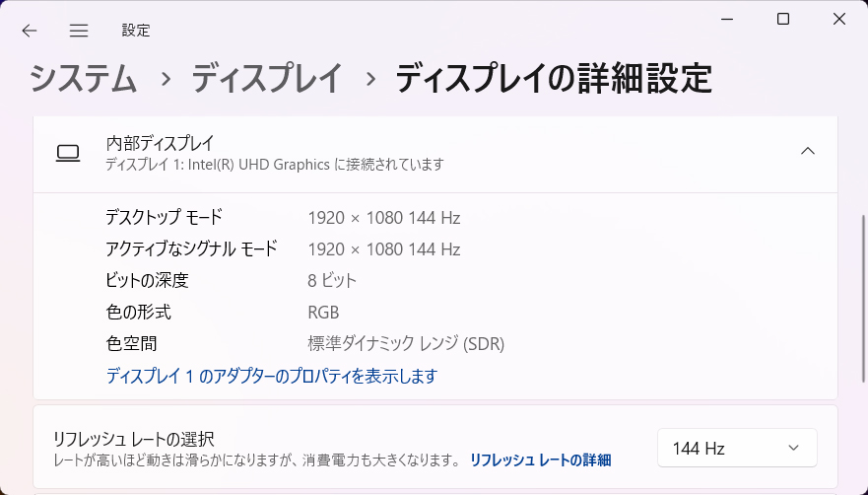Image resolution: width=868 pixels, height=495 pixels.
Task: Open the hamburger navigation menu
Action: click(x=79, y=31)
